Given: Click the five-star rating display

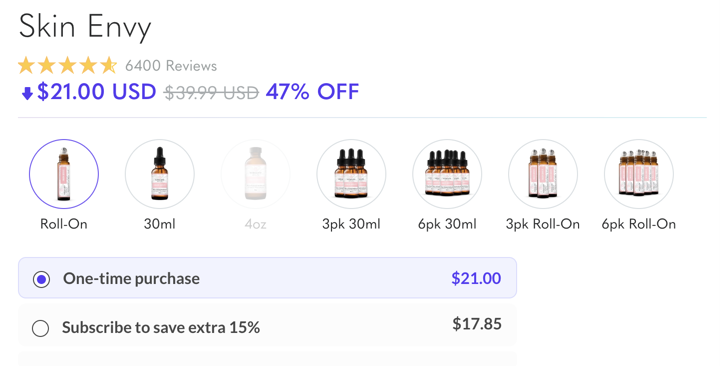Looking at the screenshot, I should pos(68,65).
